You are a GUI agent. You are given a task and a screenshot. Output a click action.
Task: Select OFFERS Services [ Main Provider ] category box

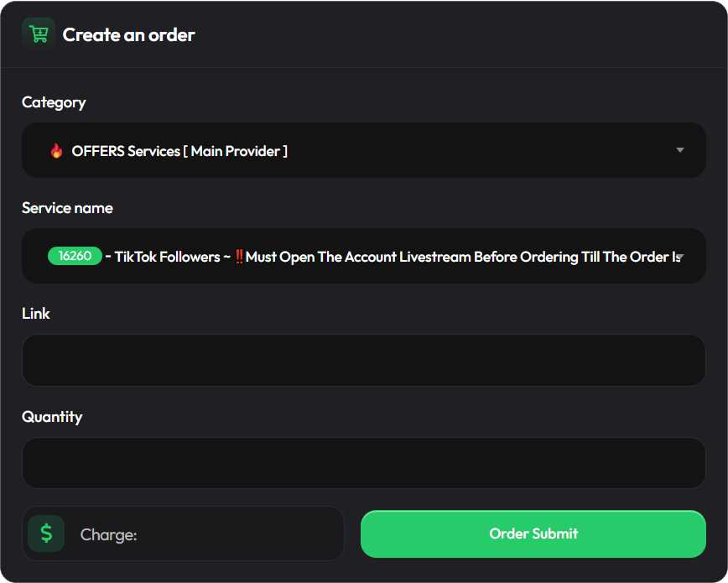pyautogui.click(x=364, y=150)
